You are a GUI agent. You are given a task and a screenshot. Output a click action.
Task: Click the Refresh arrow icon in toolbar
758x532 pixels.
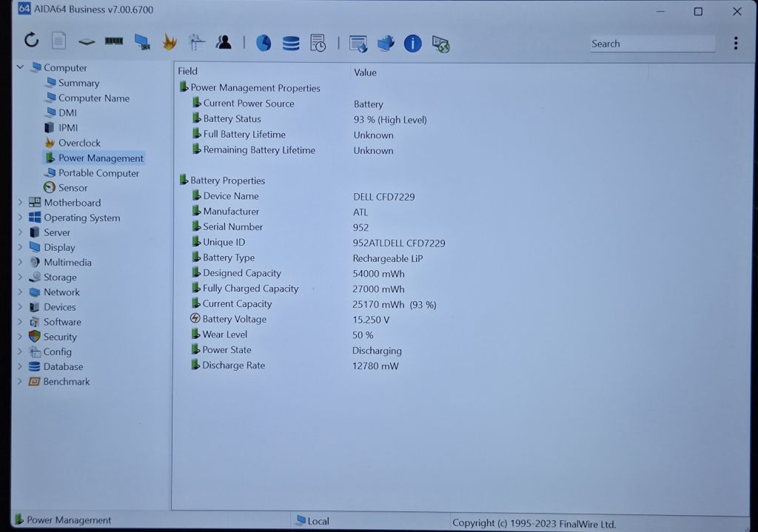coord(31,40)
